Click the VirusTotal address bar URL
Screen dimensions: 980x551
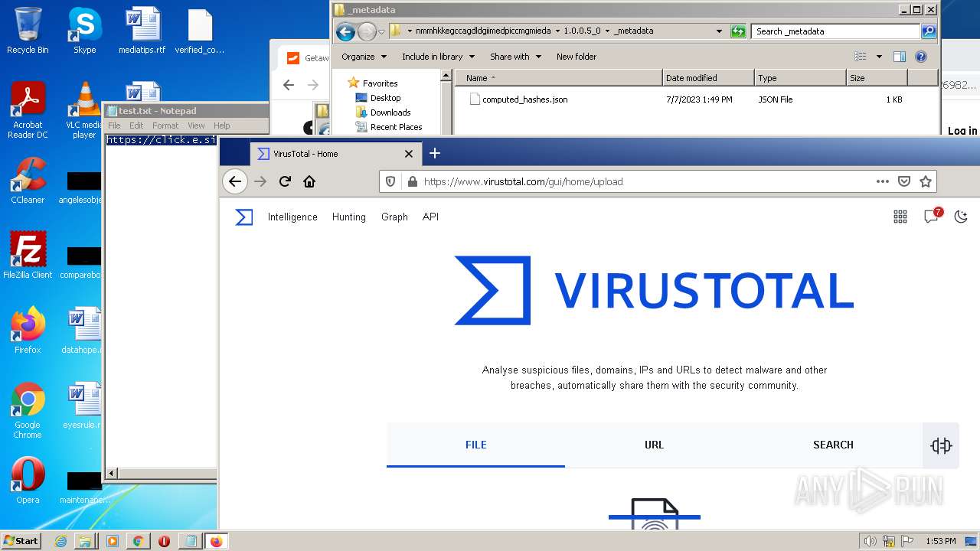click(523, 181)
